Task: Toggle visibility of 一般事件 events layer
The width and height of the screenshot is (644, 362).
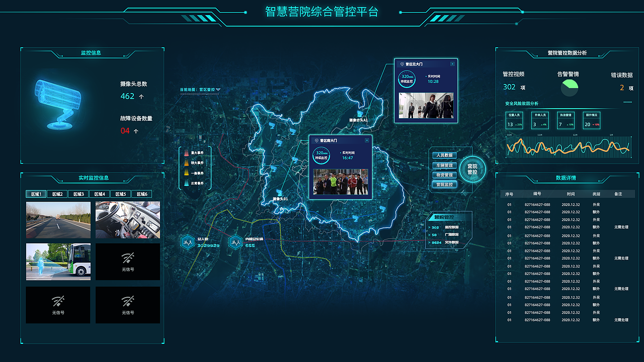Action: pos(186,172)
